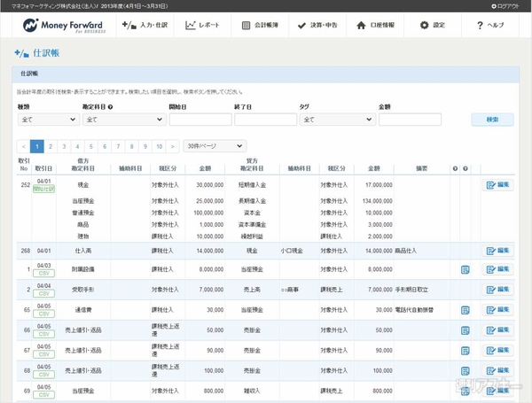Click the ヘルプ question mark icon
The image size is (532, 403).
[480, 26]
